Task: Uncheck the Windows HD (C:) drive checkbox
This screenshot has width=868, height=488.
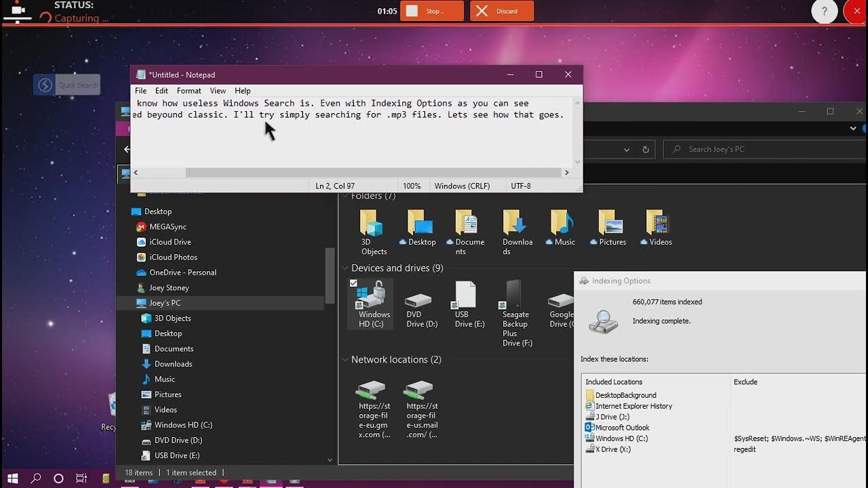Action: click(353, 283)
